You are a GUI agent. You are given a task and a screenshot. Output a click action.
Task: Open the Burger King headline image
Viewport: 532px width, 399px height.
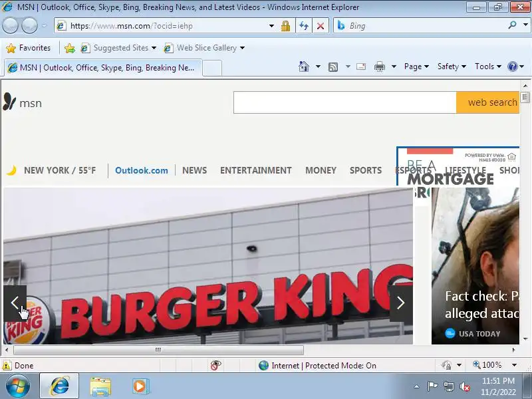pyautogui.click(x=208, y=266)
